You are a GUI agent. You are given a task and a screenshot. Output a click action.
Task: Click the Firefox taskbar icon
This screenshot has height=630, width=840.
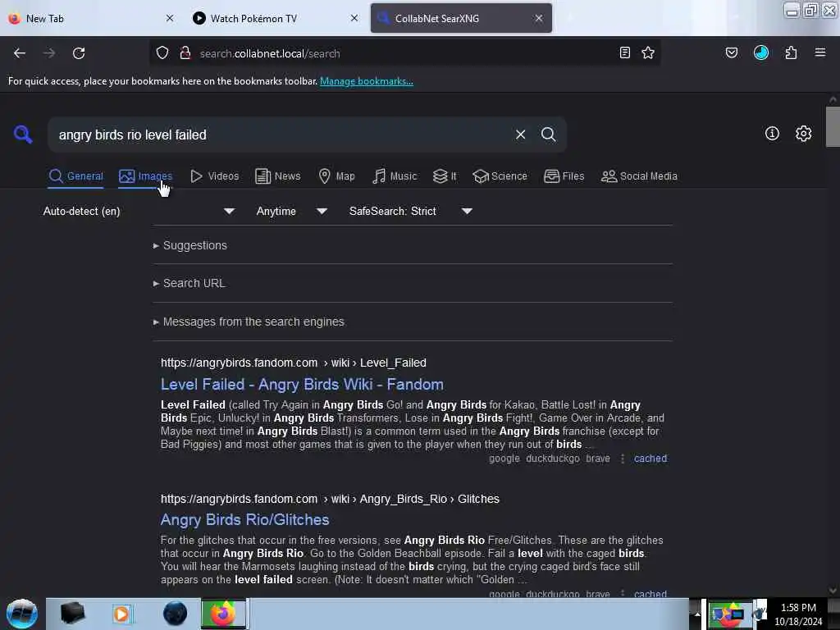click(223, 614)
